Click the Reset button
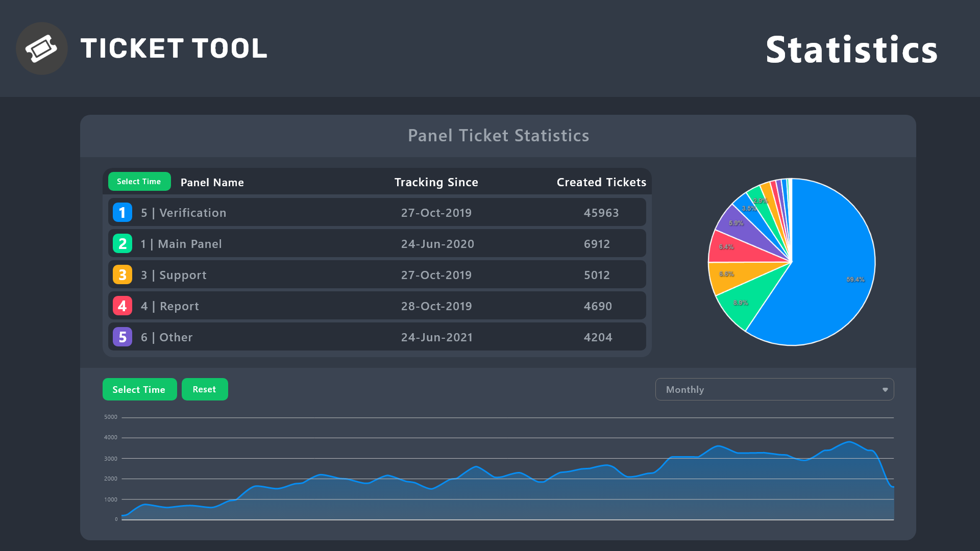 (x=205, y=389)
